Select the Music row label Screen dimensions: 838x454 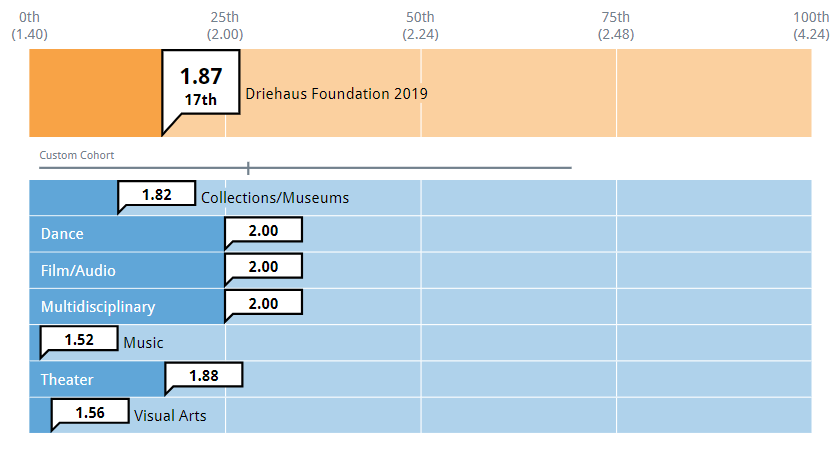click(143, 343)
